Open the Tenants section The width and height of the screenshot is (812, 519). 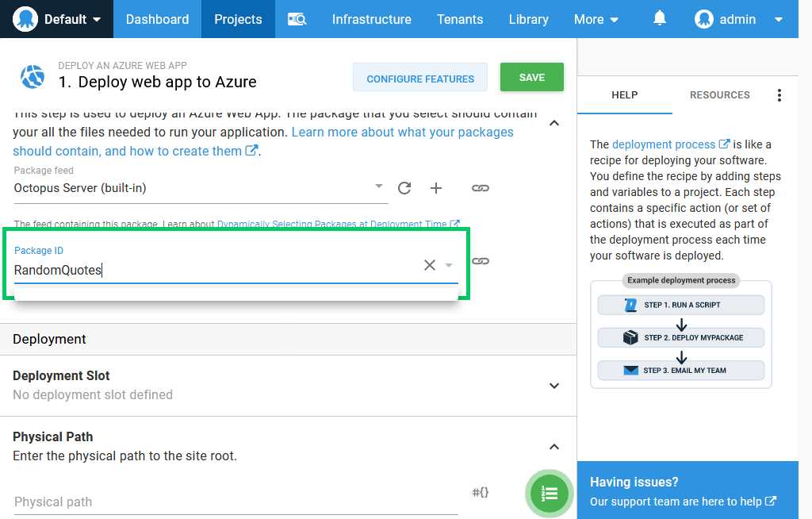(460, 19)
